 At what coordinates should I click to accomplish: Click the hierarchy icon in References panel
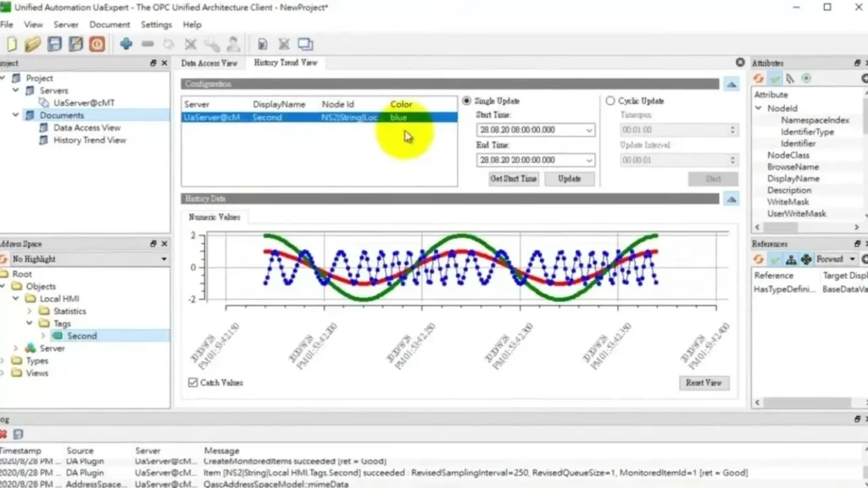pos(791,259)
